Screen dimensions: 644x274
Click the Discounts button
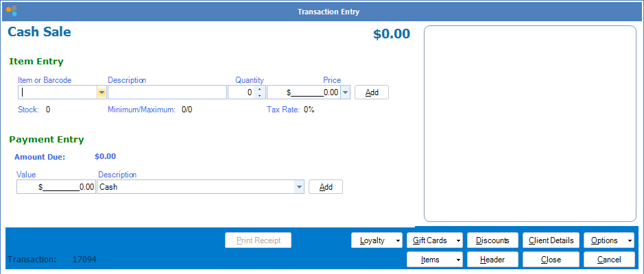point(492,240)
